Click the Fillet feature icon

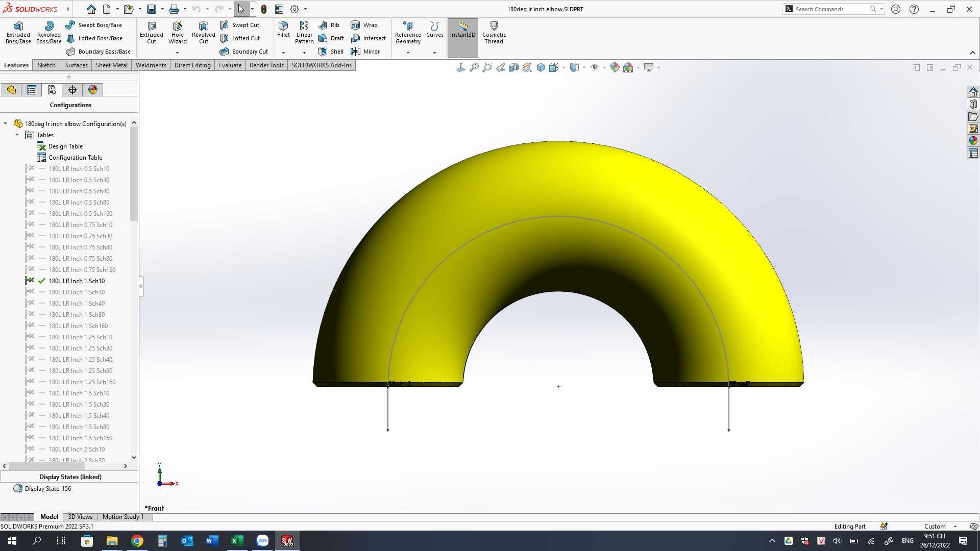click(x=283, y=30)
